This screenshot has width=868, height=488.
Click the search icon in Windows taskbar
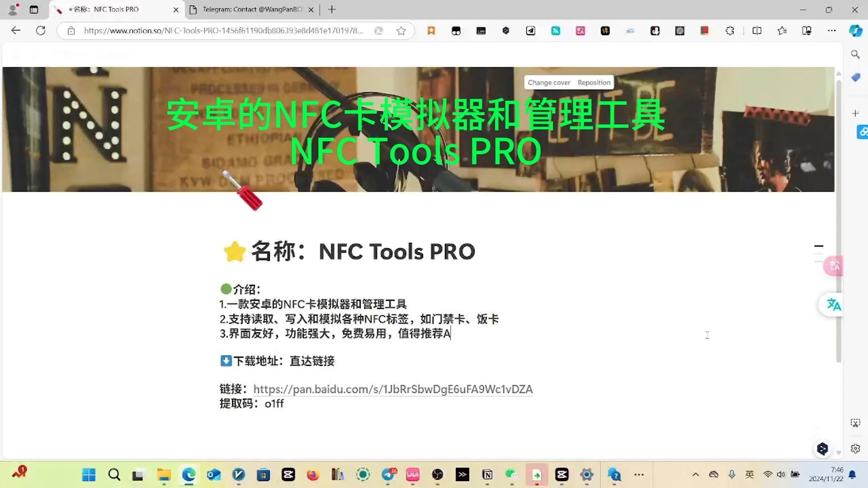pos(114,474)
